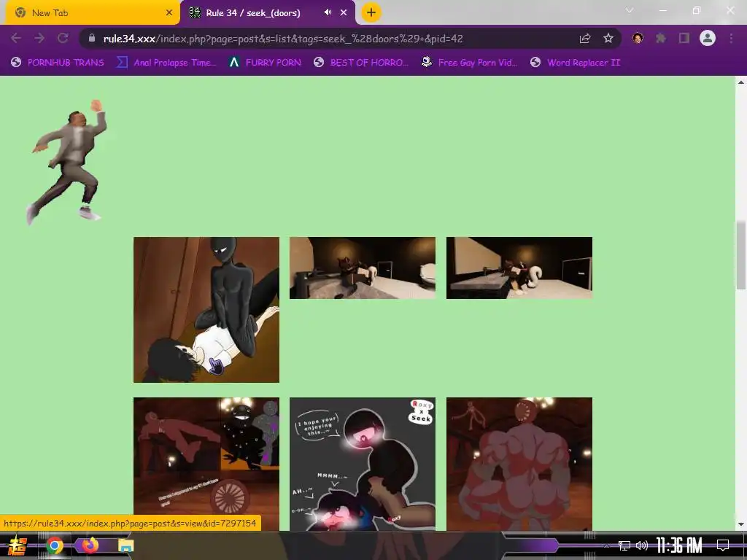Switch to the New Tab browser tab
Image resolution: width=747 pixels, height=560 pixels.
click(93, 13)
